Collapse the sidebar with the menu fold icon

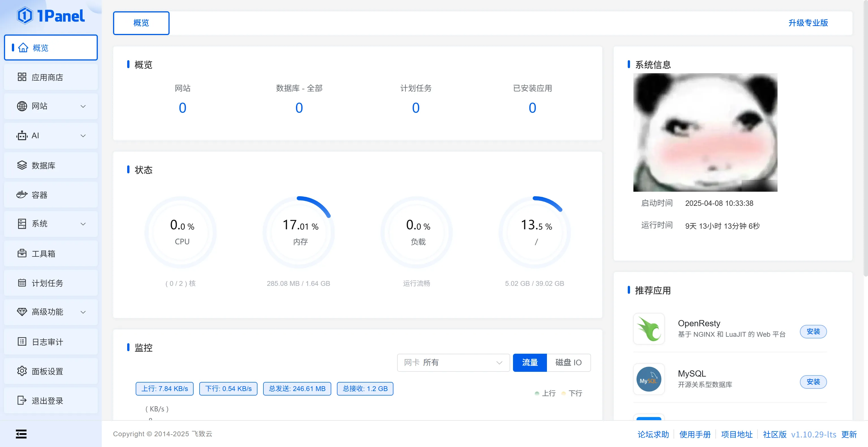point(21,434)
